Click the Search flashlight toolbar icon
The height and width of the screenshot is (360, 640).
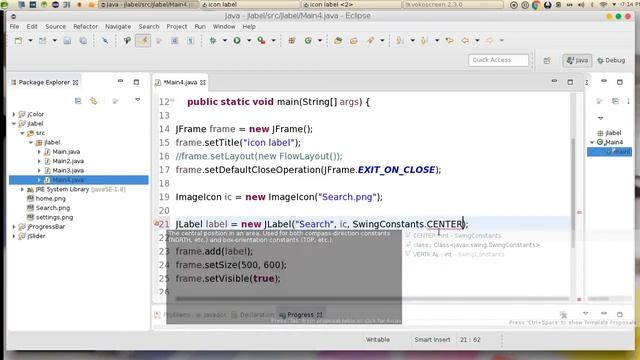point(370,40)
